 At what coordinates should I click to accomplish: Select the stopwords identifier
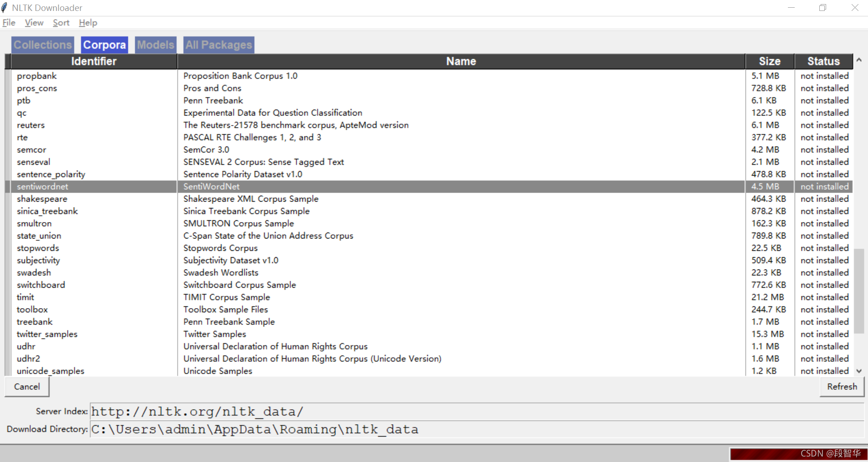38,248
